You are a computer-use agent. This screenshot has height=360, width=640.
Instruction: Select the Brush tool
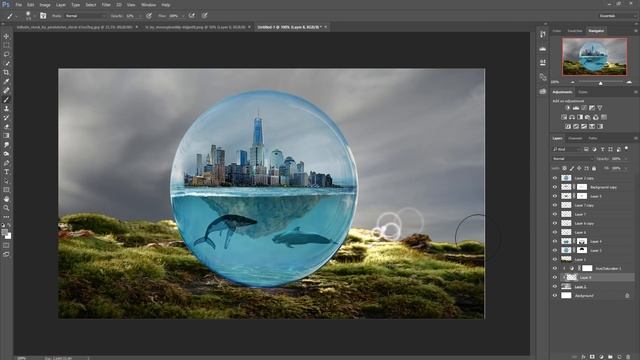(6, 100)
